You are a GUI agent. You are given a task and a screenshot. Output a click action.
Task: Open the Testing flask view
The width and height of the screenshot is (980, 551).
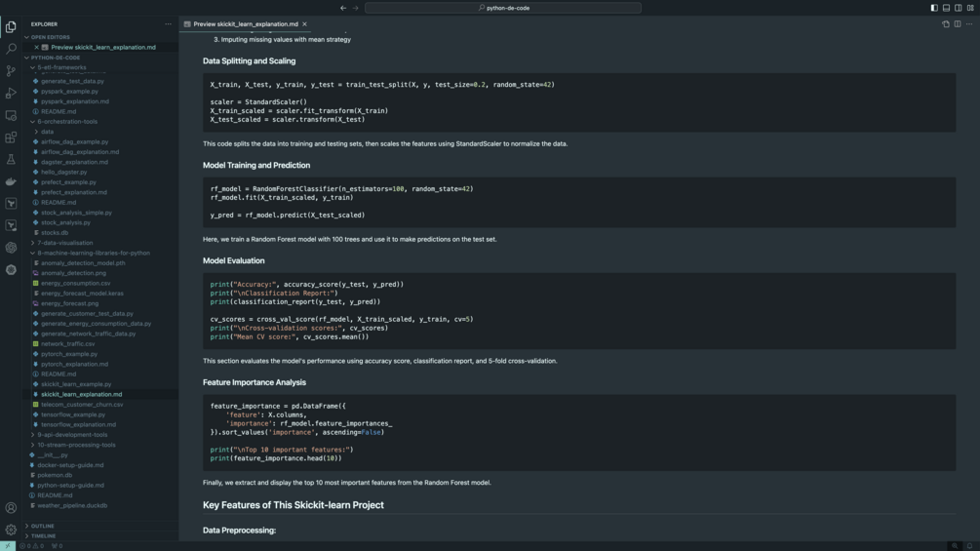[11, 160]
